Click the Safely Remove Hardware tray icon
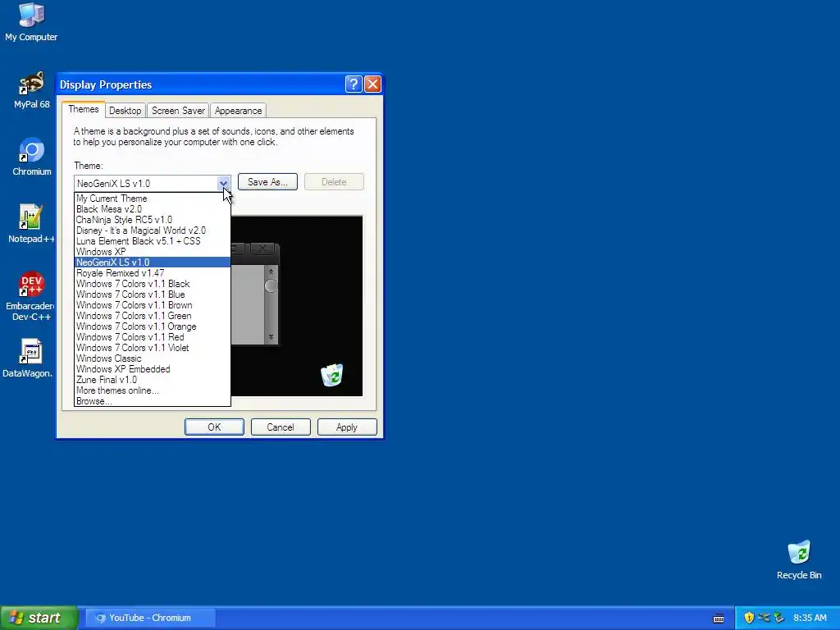Image resolution: width=840 pixels, height=630 pixels. (778, 618)
